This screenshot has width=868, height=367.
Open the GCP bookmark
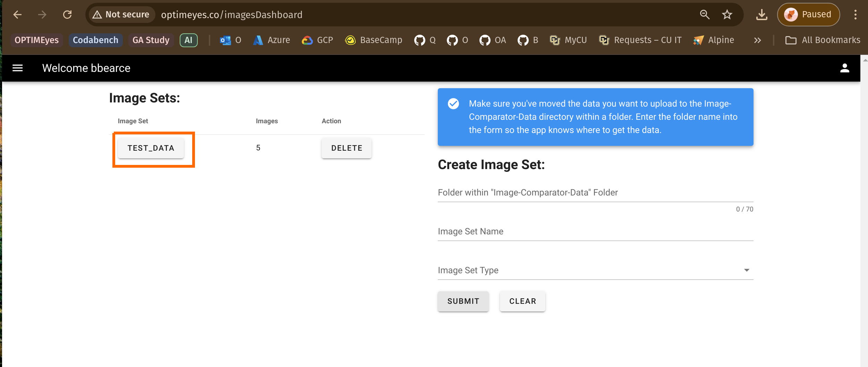[317, 40]
